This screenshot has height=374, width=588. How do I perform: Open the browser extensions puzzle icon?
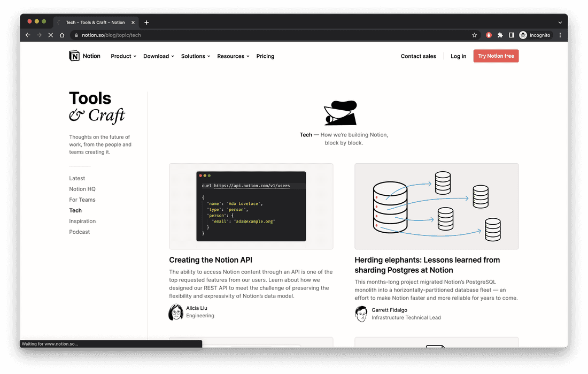click(500, 35)
